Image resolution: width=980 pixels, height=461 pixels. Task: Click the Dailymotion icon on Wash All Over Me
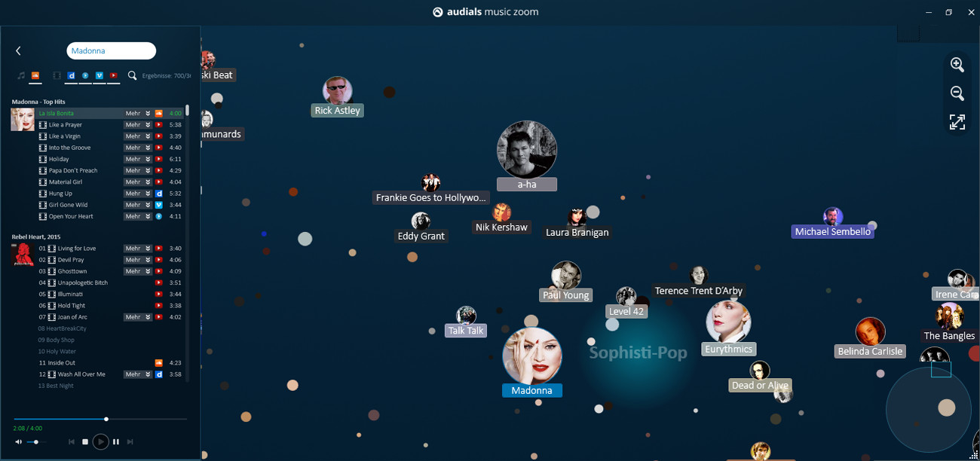tap(158, 374)
